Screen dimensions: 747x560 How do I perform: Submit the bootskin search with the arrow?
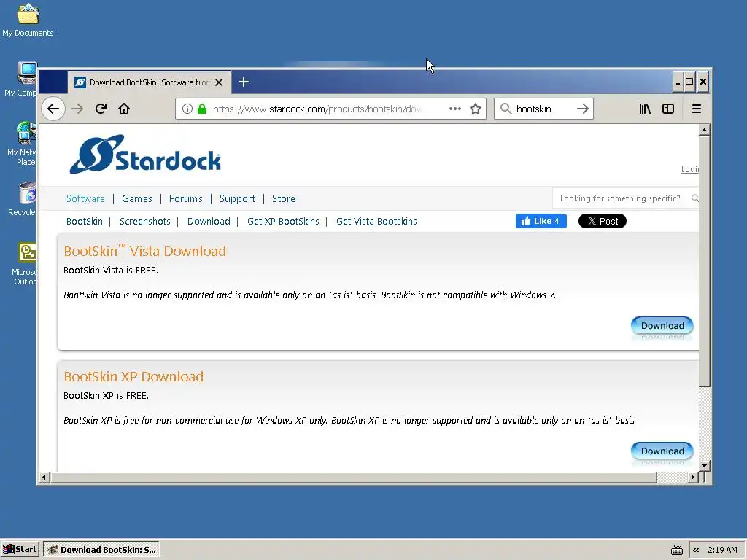[583, 109]
